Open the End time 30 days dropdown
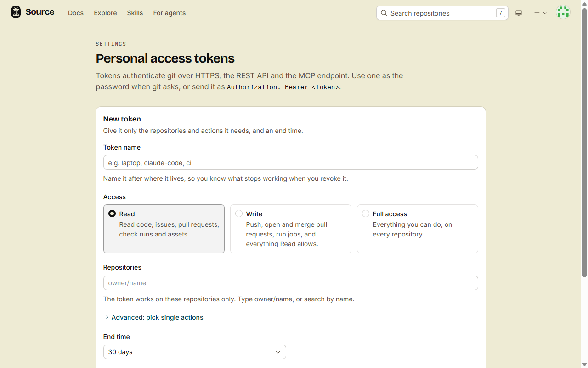Image resolution: width=588 pixels, height=368 pixels. [x=195, y=352]
